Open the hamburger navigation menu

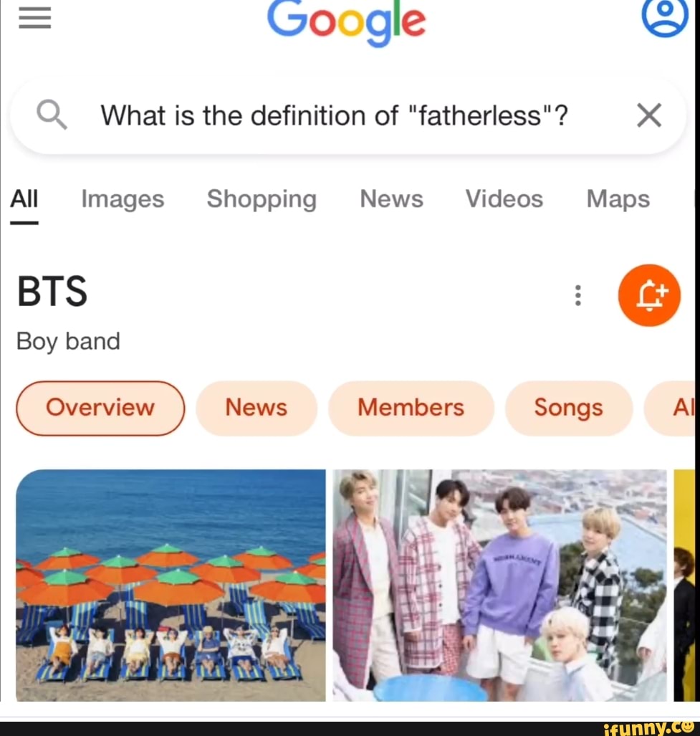(34, 19)
